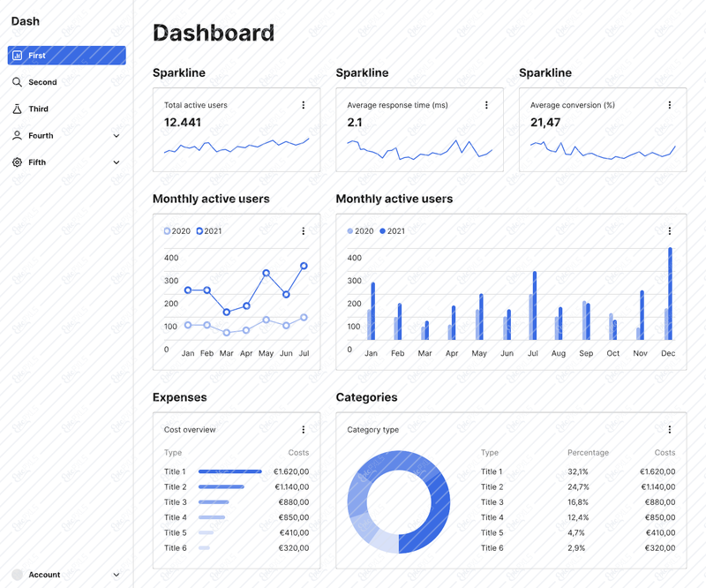Click the 32,1% percentage for Title 1

(578, 471)
